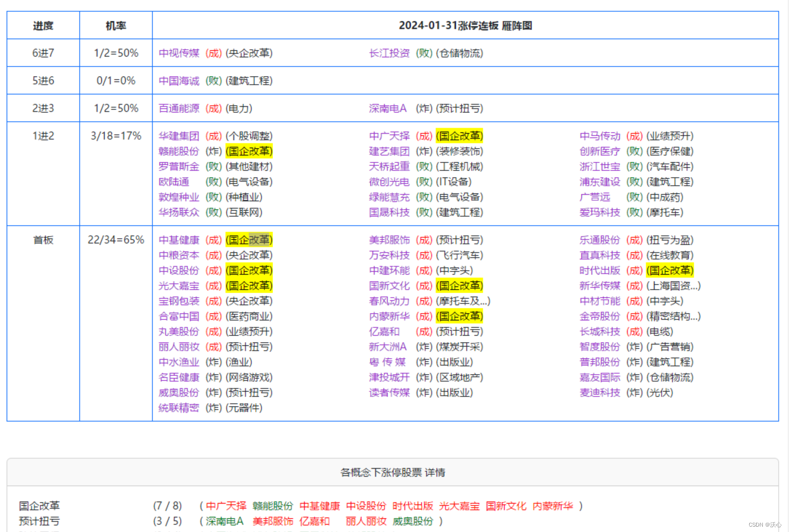Click 国新文化 in the table

(389, 286)
